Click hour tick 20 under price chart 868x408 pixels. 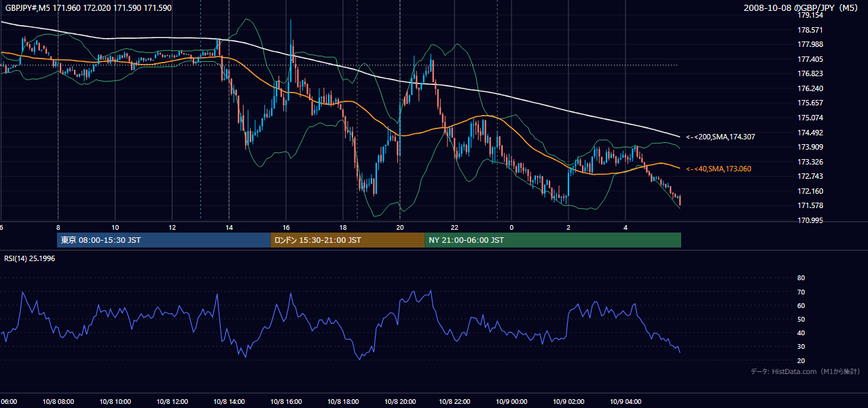[400, 227]
